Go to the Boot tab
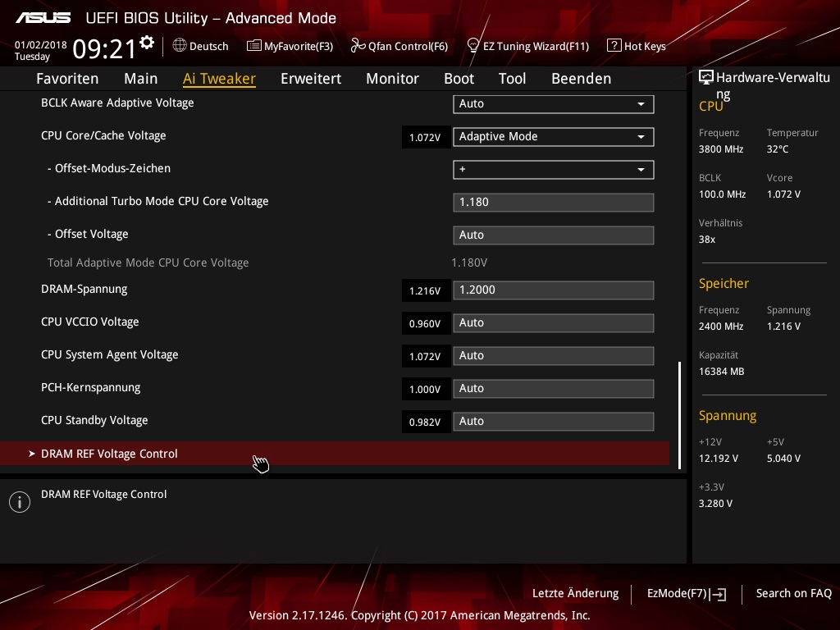This screenshot has height=630, width=840. (x=459, y=79)
